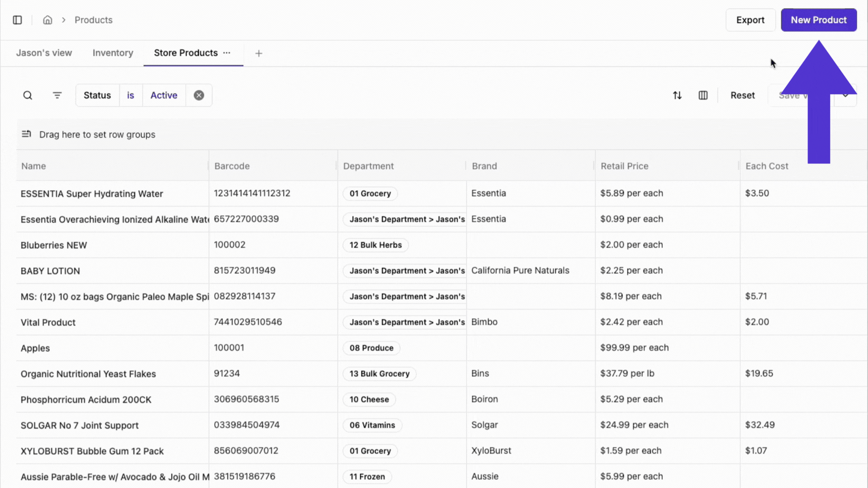Reset the view filters

pyautogui.click(x=742, y=95)
